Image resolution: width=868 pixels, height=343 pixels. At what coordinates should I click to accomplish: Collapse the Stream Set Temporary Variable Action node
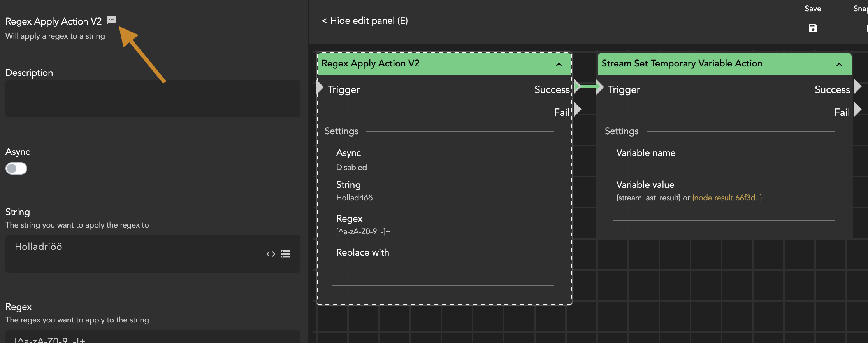click(x=839, y=64)
